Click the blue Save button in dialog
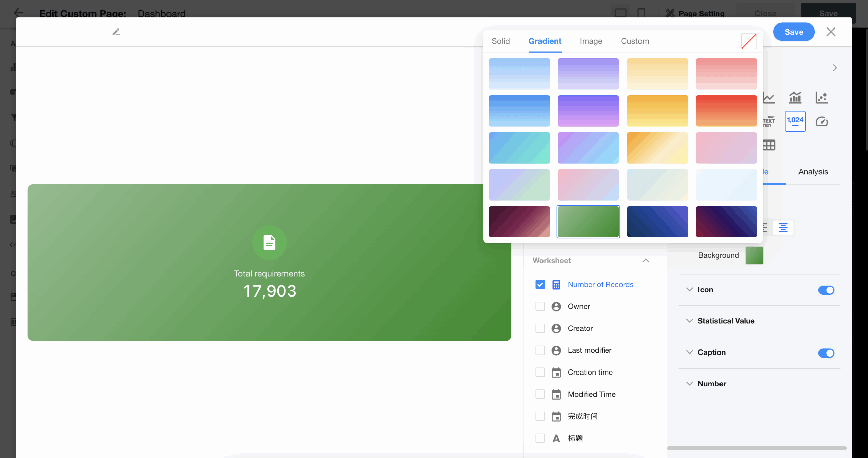The width and height of the screenshot is (868, 458). (794, 32)
